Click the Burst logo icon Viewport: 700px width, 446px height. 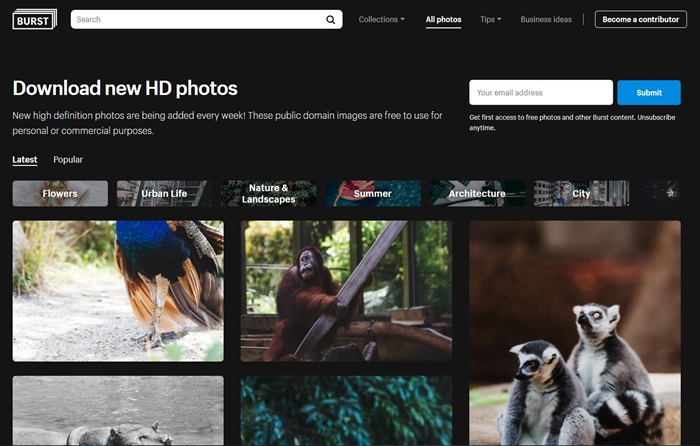[34, 19]
